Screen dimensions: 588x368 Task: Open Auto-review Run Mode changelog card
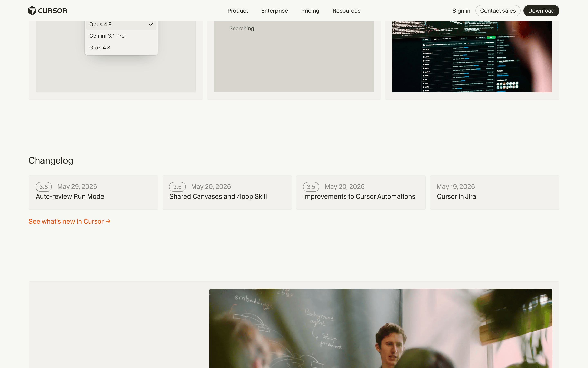93,192
